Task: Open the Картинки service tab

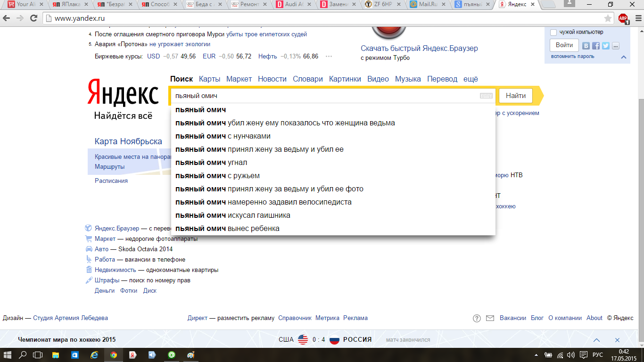Action: (345, 79)
